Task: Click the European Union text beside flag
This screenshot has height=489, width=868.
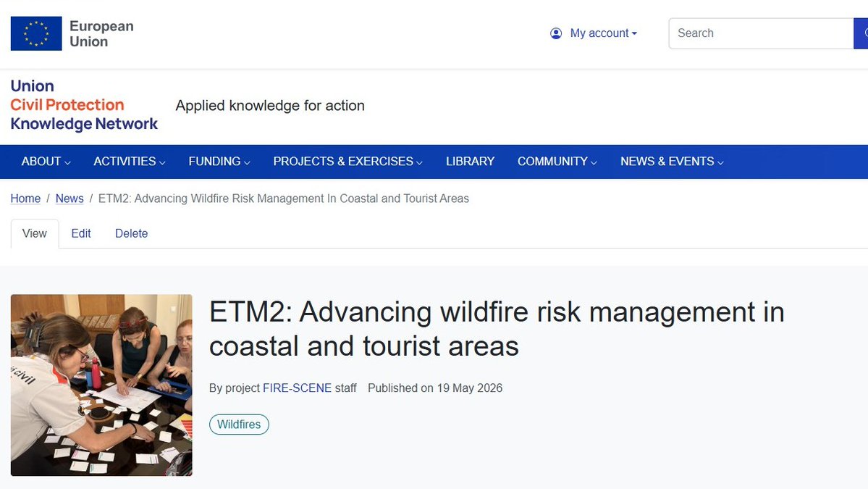Action: [101, 34]
